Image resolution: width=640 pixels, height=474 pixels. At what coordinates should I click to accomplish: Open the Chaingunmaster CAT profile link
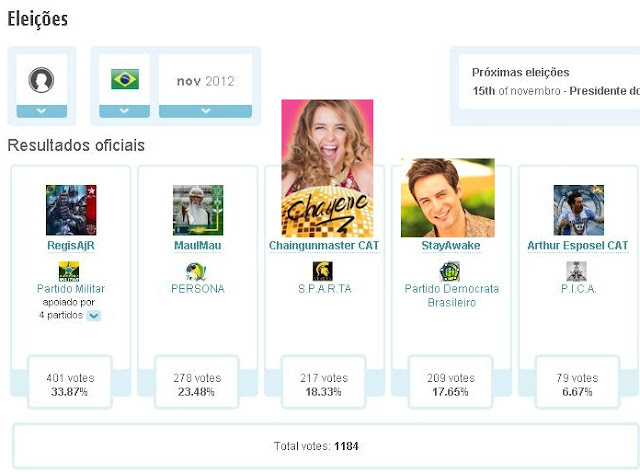[324, 245]
